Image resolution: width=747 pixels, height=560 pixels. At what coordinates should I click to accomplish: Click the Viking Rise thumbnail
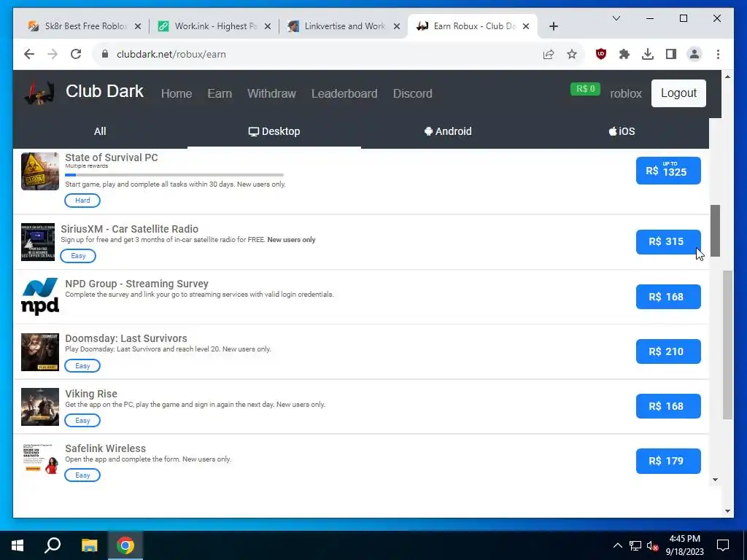click(40, 407)
